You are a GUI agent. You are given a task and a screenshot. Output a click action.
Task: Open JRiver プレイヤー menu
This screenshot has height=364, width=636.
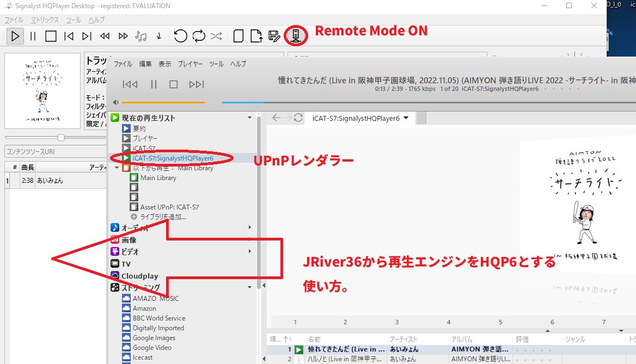[190, 64]
